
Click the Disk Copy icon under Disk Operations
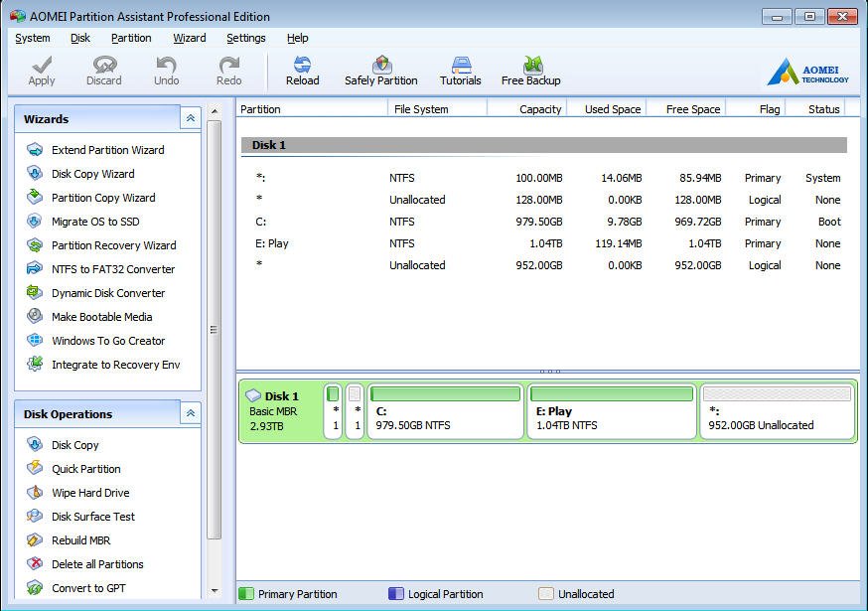[35, 445]
